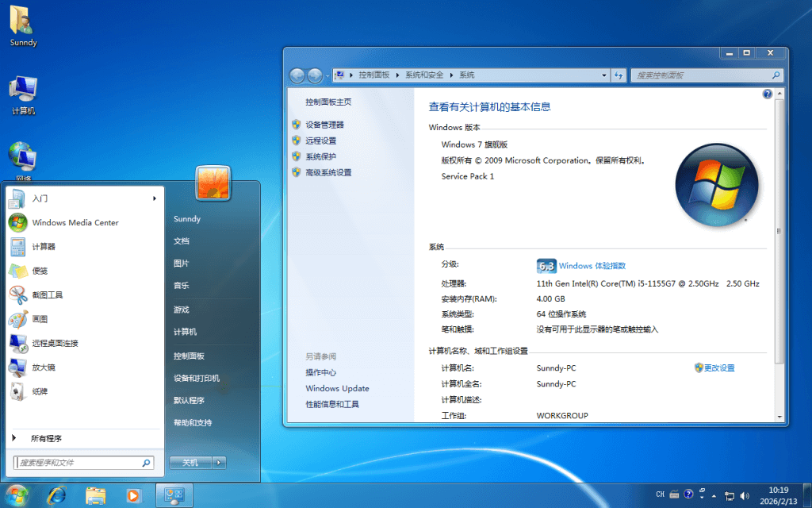The image size is (812, 508).
Task: Show hidden tray icons arrow
Action: click(714, 496)
